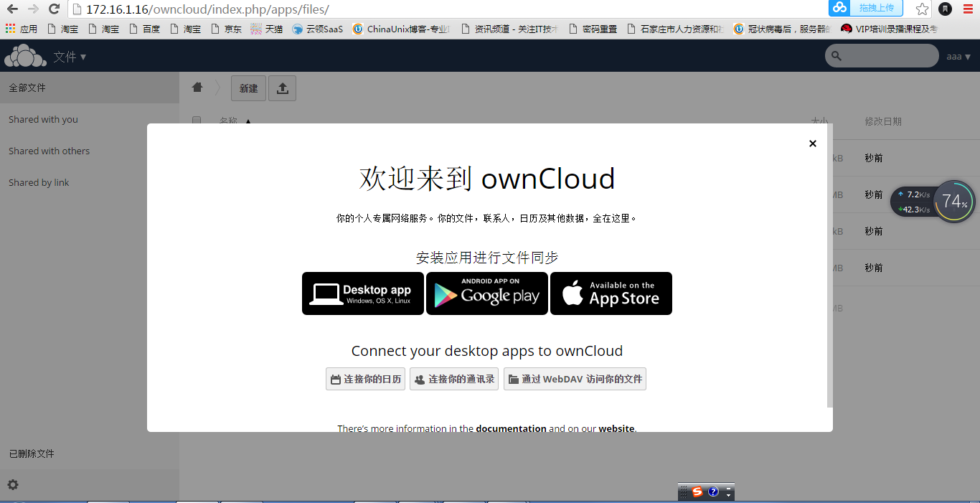The width and height of the screenshot is (980, 503).
Task: Open the 资讯频道 bookmark
Action: coord(510,29)
